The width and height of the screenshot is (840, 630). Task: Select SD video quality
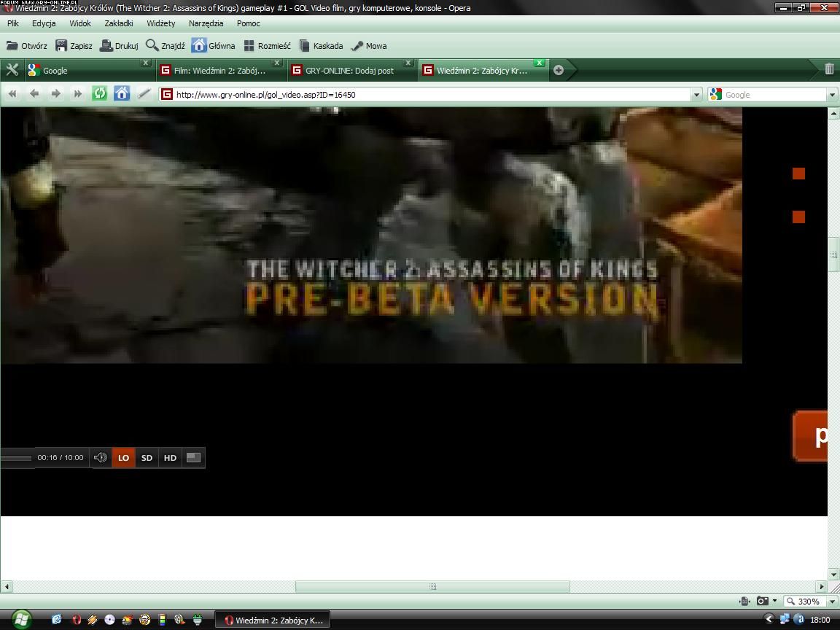(147, 458)
